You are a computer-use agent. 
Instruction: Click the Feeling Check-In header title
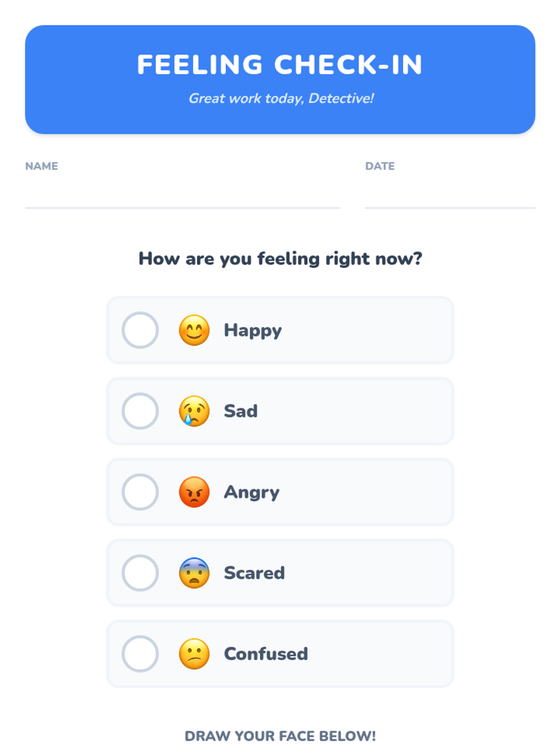tap(280, 64)
